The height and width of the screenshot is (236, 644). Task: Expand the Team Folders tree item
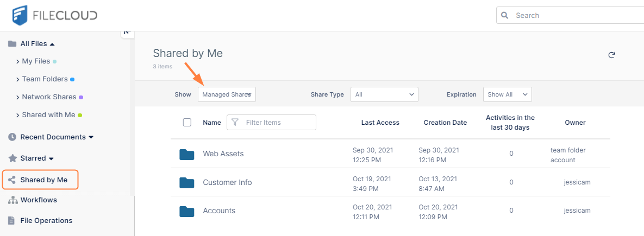(x=18, y=79)
